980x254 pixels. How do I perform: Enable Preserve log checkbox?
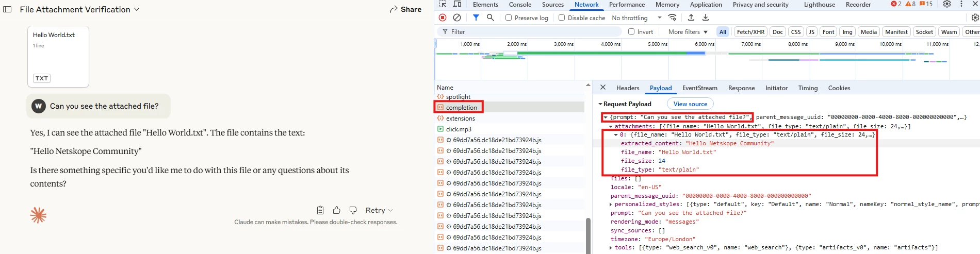509,18
